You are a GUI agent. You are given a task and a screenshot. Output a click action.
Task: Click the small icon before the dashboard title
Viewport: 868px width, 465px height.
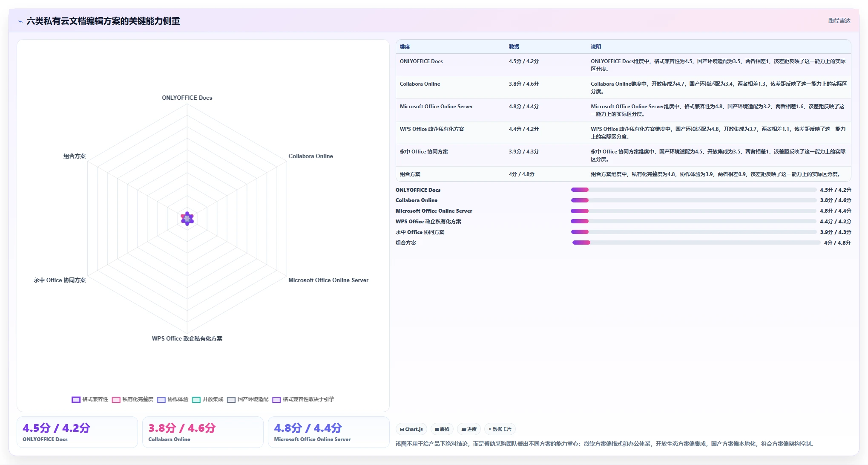(20, 21)
